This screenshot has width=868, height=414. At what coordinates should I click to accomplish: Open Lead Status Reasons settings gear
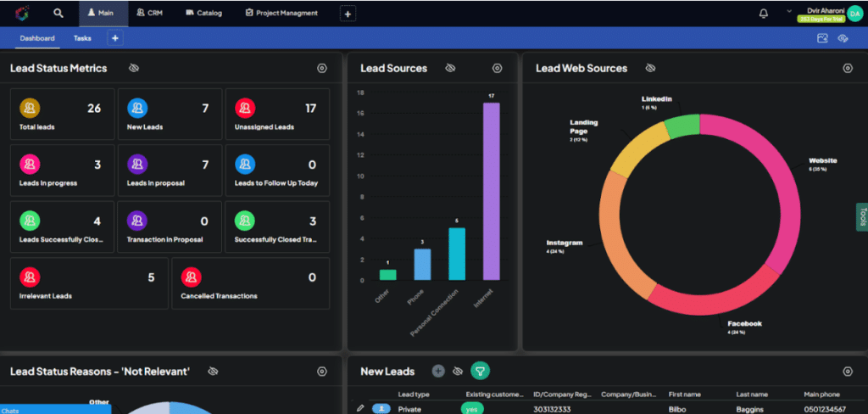[x=322, y=372]
